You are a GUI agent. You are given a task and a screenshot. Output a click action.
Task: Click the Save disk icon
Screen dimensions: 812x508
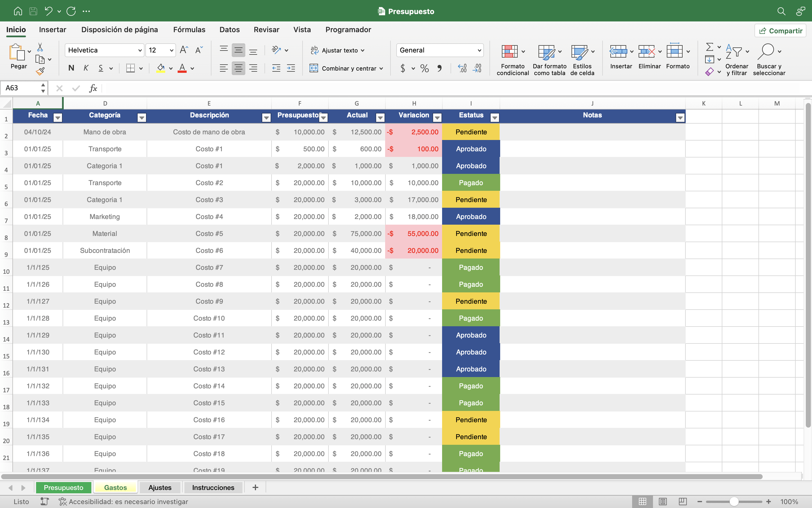[x=33, y=11]
